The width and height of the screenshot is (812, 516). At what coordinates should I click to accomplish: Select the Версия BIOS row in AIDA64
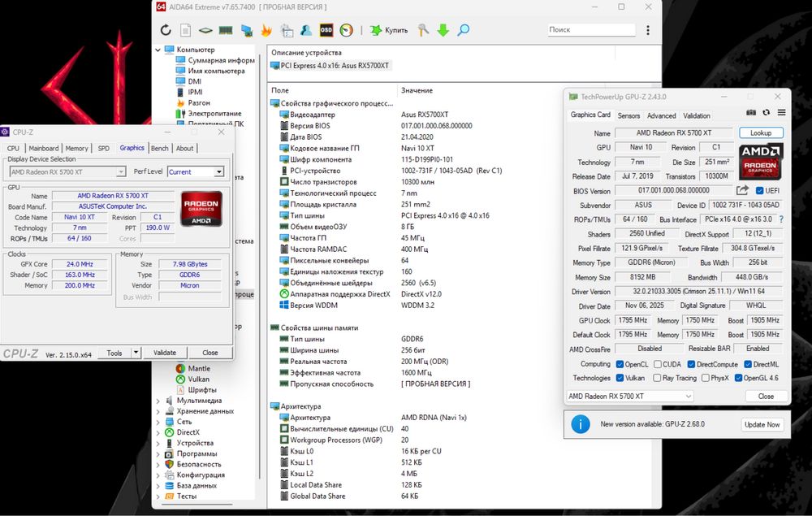point(309,126)
